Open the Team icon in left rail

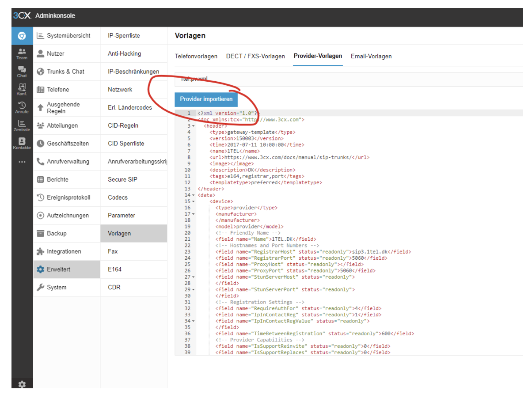(x=22, y=54)
